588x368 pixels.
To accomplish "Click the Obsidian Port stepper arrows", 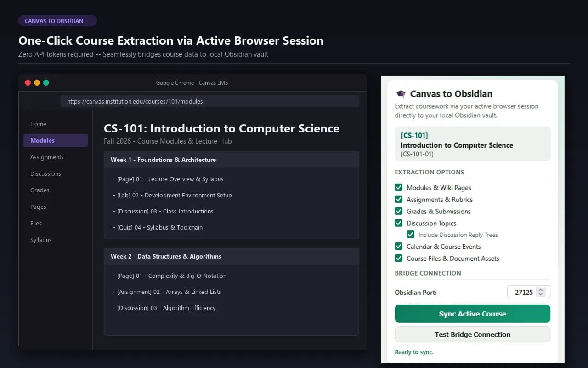I will (541, 292).
